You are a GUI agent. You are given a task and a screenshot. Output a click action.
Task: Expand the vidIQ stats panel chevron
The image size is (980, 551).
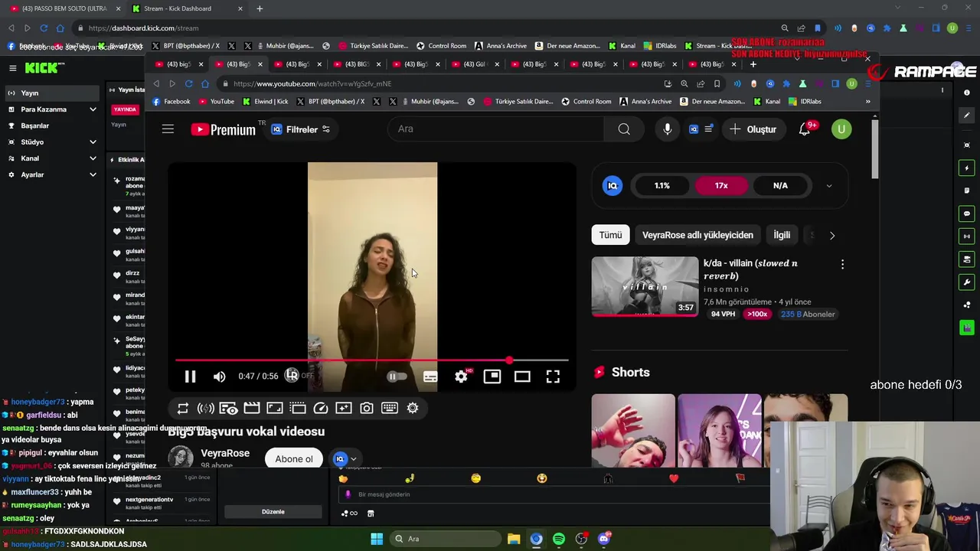click(x=829, y=186)
